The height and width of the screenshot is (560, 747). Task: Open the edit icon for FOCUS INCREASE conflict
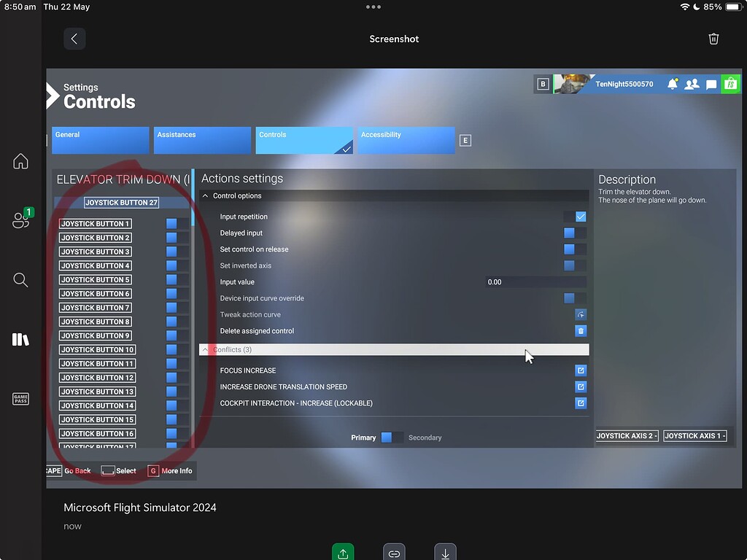(580, 370)
